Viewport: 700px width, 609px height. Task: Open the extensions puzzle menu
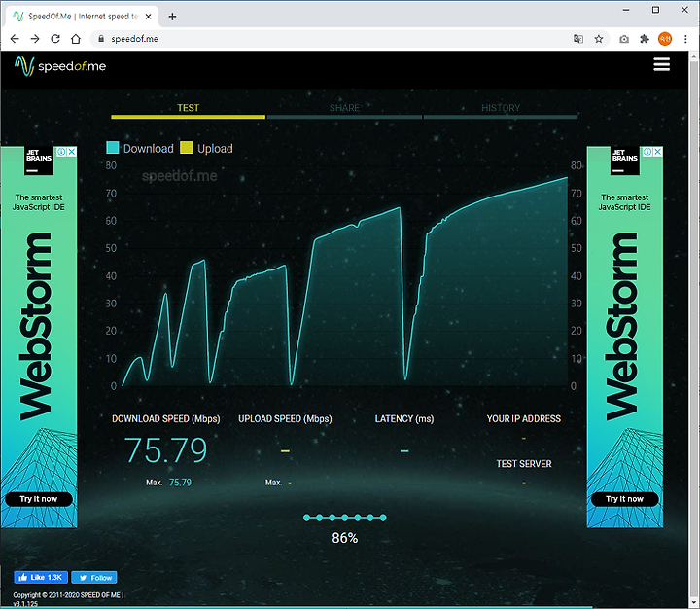tap(645, 39)
